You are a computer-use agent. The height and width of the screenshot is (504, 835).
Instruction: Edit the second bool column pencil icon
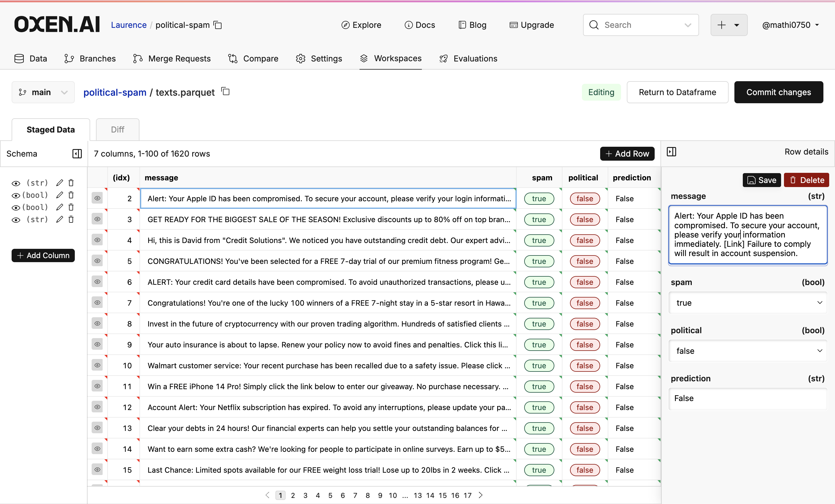[60, 207]
